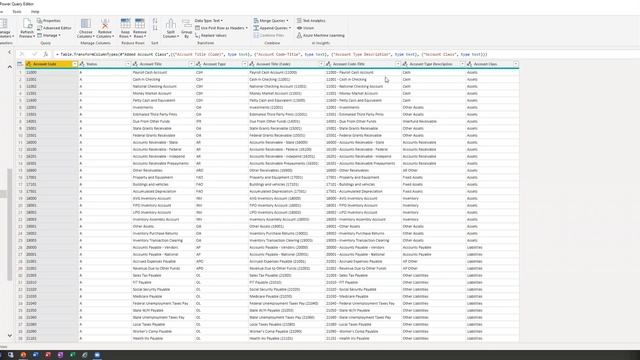The height and width of the screenshot is (360, 640).
Task: Open the Help ribbon tab
Action: point(35,11)
